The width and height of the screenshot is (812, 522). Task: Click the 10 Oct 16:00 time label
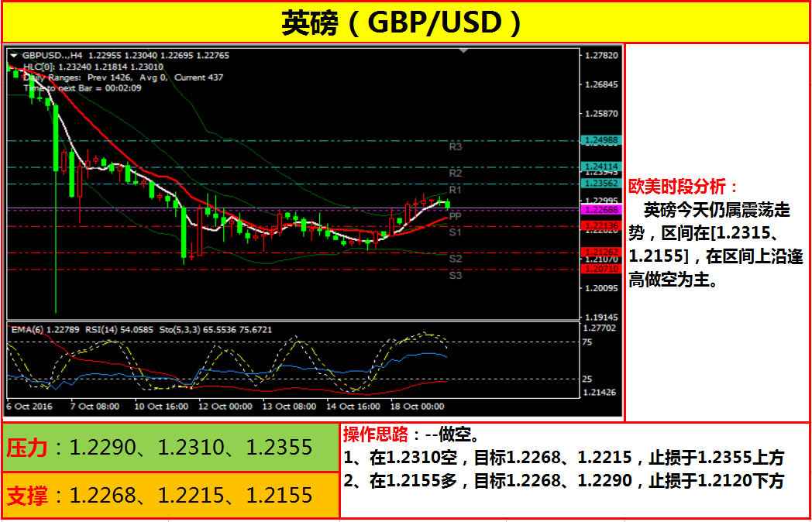pos(162,407)
